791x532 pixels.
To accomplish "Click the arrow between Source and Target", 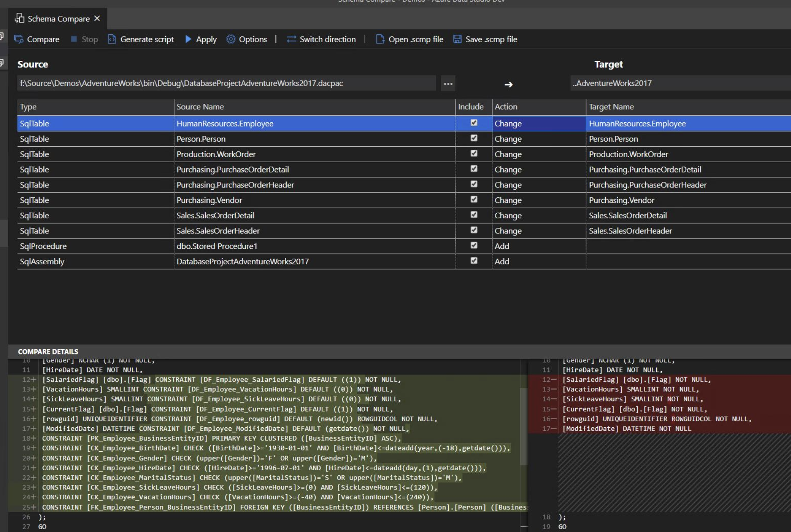I will [x=510, y=84].
